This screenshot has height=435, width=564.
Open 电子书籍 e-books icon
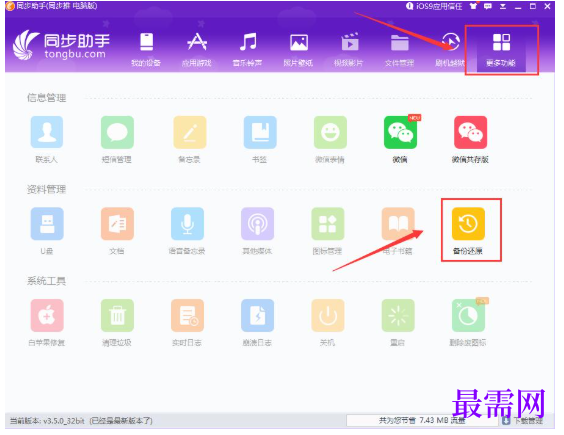(398, 223)
